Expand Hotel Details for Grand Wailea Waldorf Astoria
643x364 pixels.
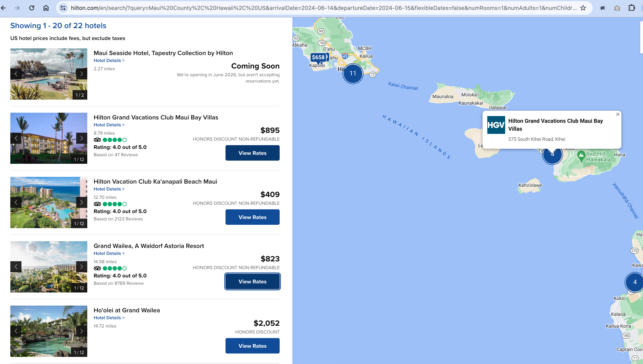pyautogui.click(x=109, y=253)
